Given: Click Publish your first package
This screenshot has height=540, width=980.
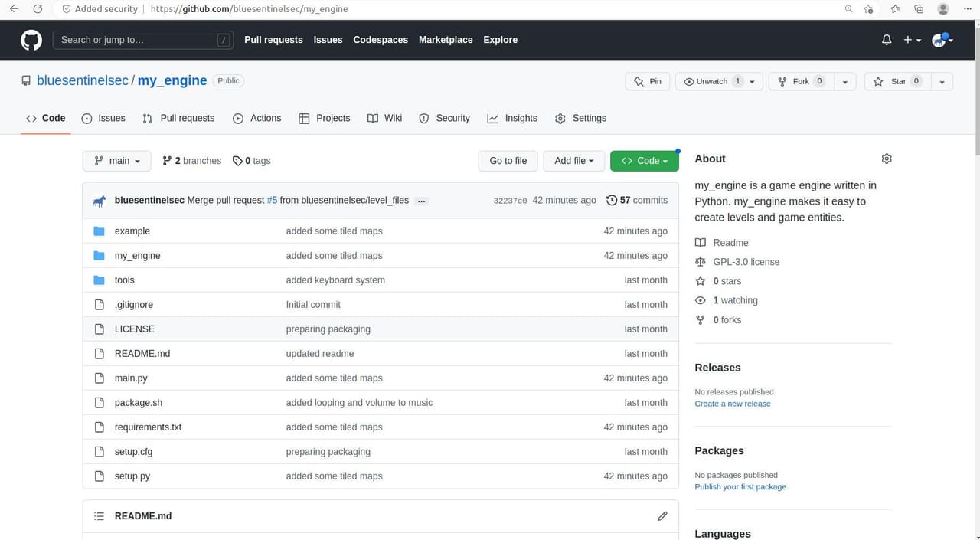Looking at the screenshot, I should (x=740, y=487).
